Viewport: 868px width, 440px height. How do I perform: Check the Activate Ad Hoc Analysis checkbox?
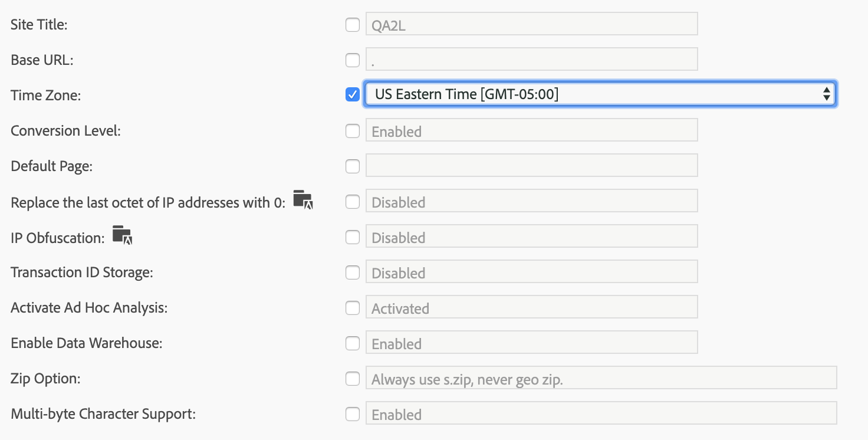[353, 308]
